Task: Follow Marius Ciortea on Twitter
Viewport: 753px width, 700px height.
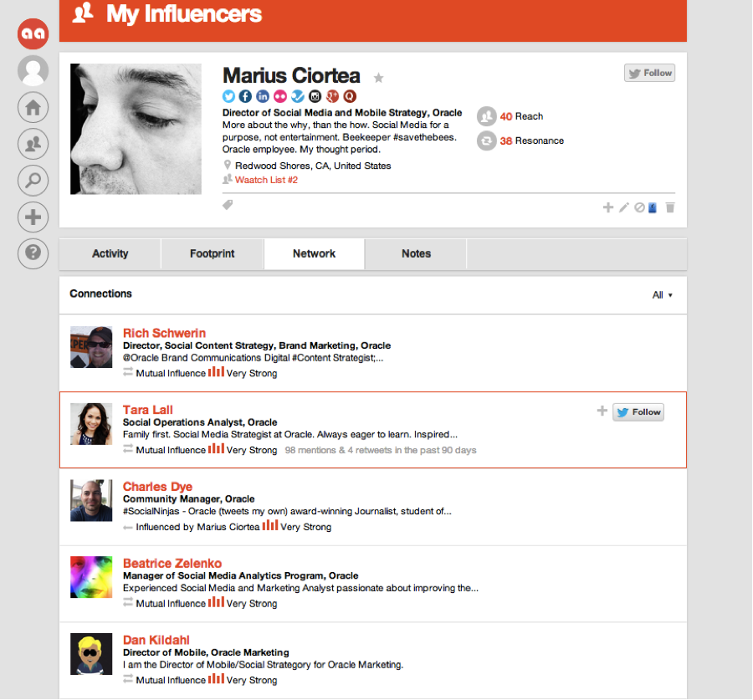Action: point(649,73)
